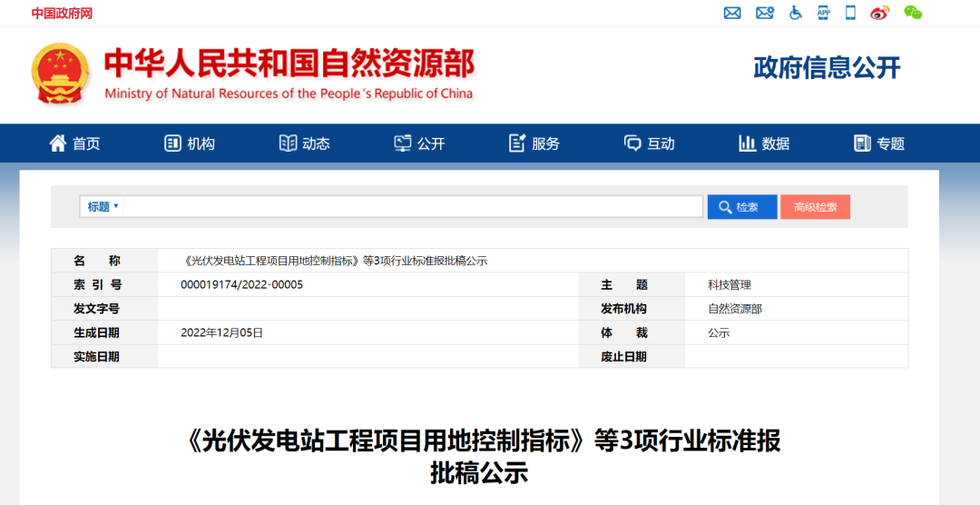Viewport: 980px width, 505px height.
Task: Click the blue 检索 search button
Action: pyautogui.click(x=742, y=207)
